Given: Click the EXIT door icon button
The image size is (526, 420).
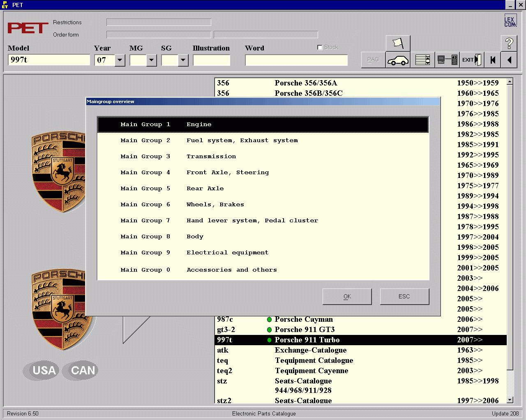Looking at the screenshot, I should coord(472,60).
